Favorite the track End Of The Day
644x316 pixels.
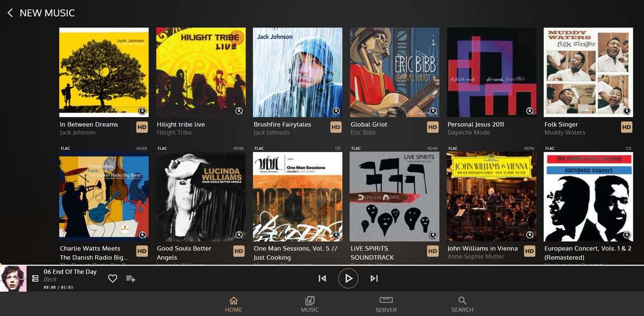(113, 278)
